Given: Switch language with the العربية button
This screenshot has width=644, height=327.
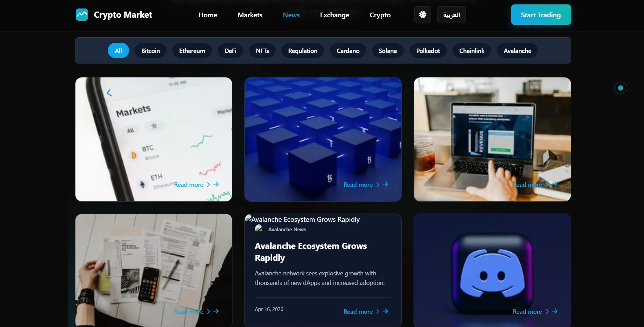Looking at the screenshot, I should click(452, 15).
